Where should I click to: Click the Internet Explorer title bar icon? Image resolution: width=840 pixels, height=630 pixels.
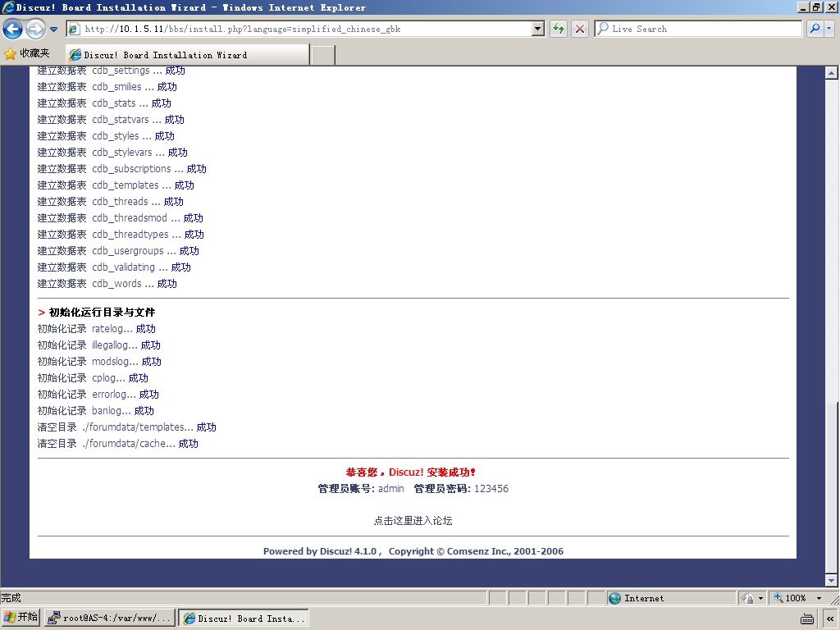7,7
